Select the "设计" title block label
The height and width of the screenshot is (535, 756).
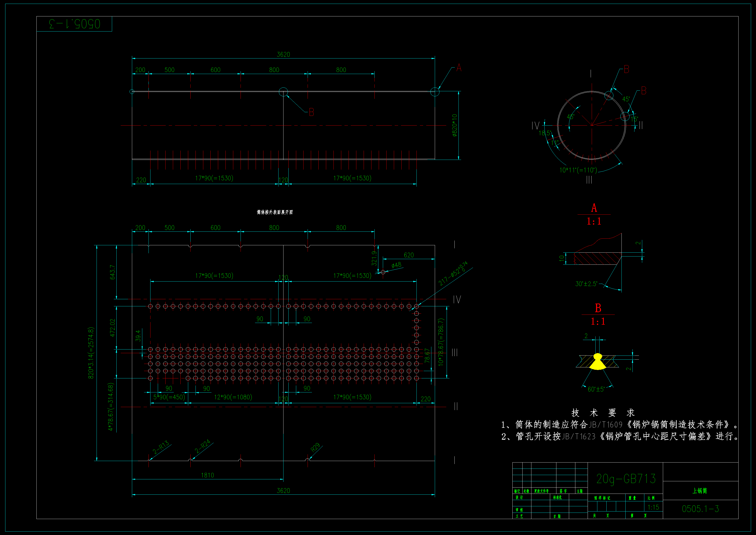point(519,497)
